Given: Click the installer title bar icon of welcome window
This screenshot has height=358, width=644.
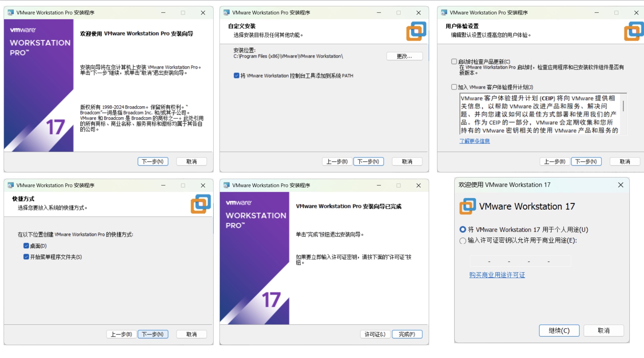Looking at the screenshot, I should (11, 13).
